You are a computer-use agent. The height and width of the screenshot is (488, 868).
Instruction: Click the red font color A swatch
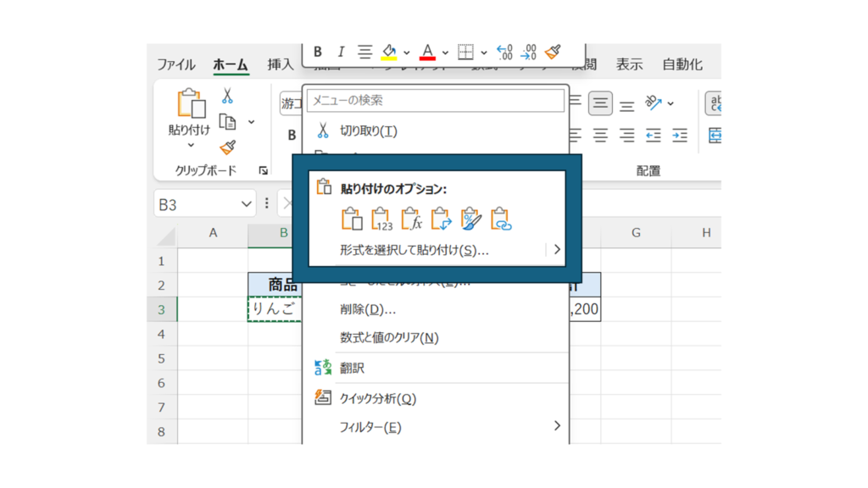click(427, 53)
